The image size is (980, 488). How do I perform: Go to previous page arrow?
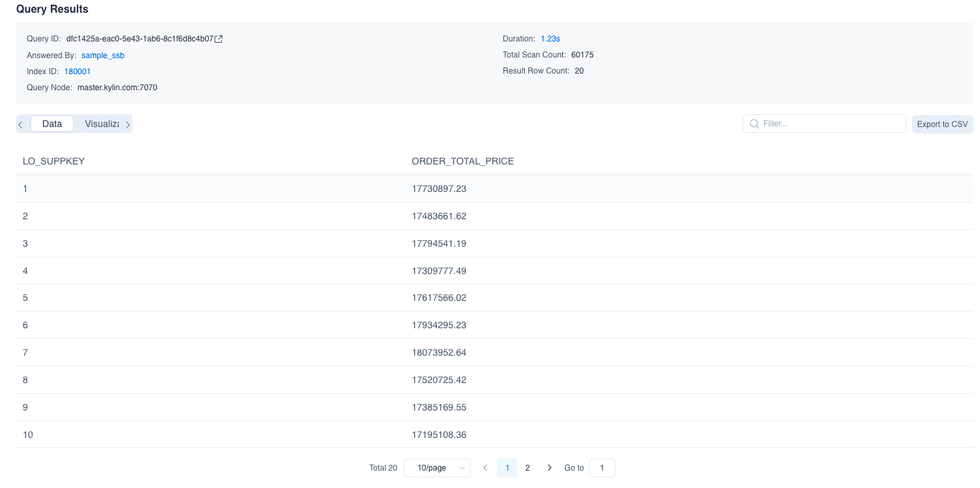485,468
